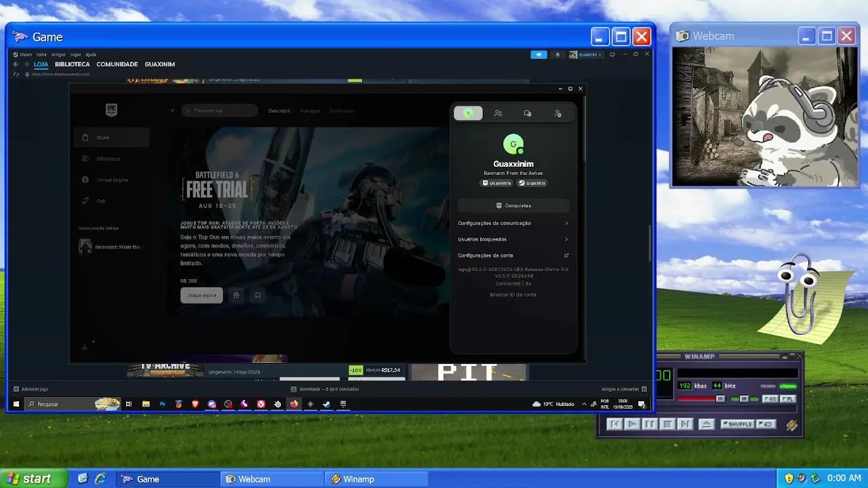
Task: Click the Guaxxinim profile avatar
Action: tap(513, 144)
